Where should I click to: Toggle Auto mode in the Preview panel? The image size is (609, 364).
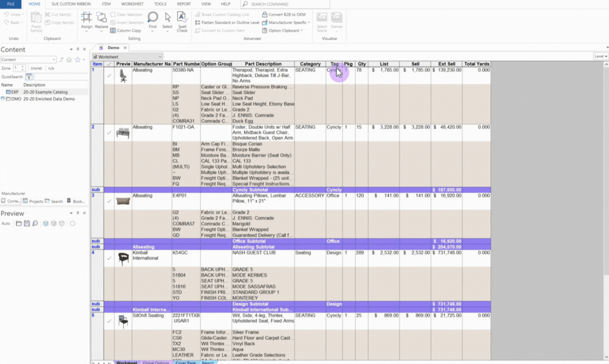coord(5,223)
